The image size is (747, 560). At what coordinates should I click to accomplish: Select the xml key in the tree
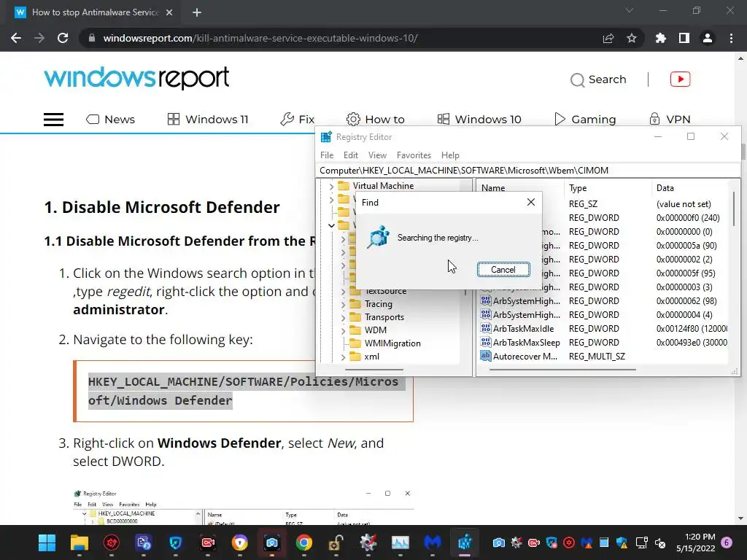pyautogui.click(x=371, y=357)
